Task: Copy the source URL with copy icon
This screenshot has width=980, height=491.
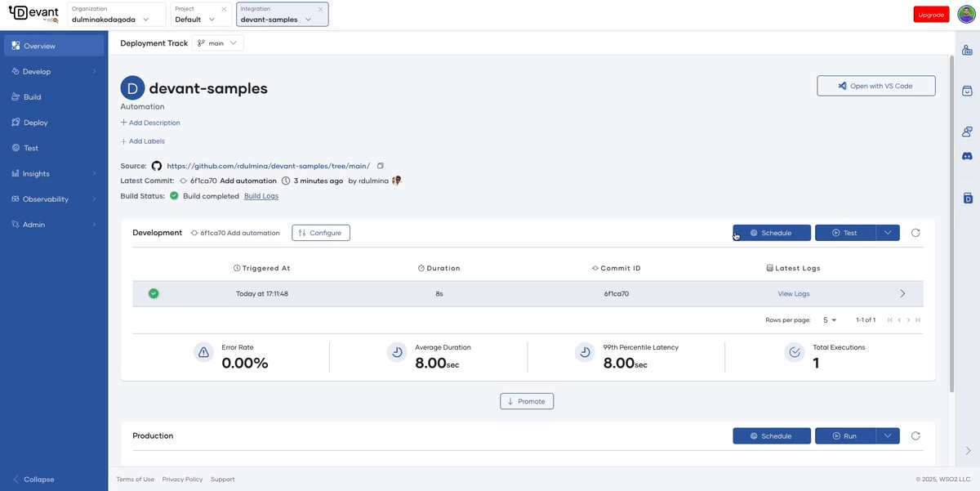Action: (380, 166)
